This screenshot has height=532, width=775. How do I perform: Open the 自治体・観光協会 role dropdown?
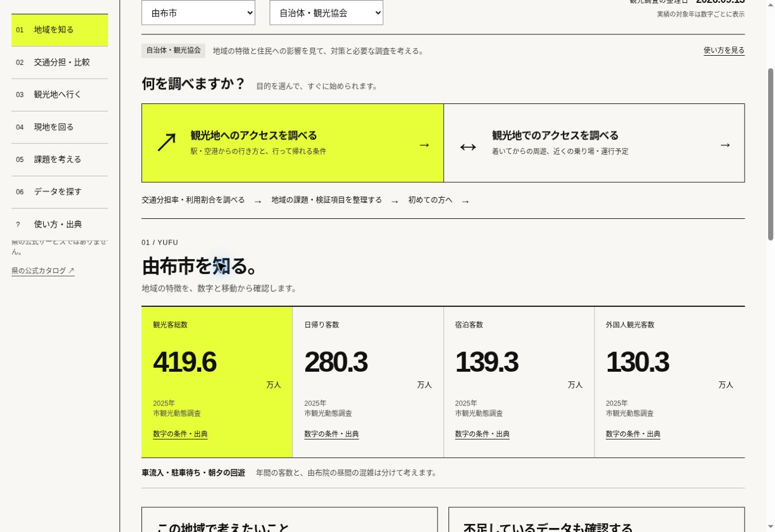point(326,13)
